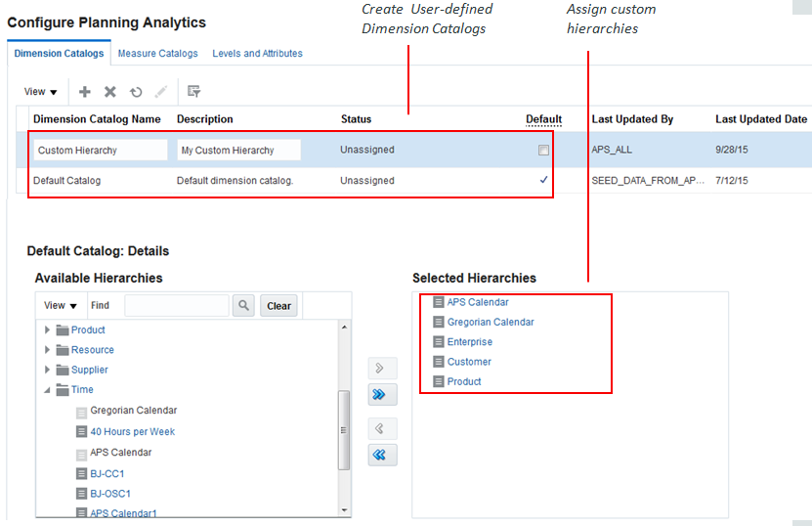
Task: Click the Find search magnifier icon
Action: 244,306
